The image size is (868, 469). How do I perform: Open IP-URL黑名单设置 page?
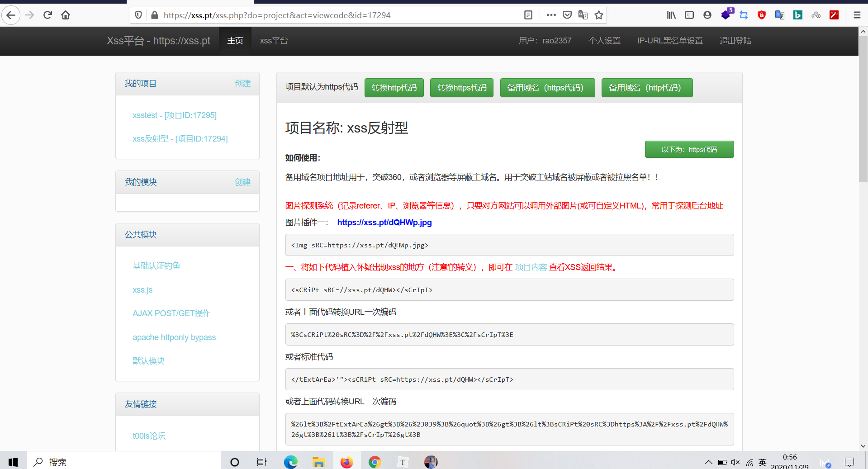click(x=670, y=41)
